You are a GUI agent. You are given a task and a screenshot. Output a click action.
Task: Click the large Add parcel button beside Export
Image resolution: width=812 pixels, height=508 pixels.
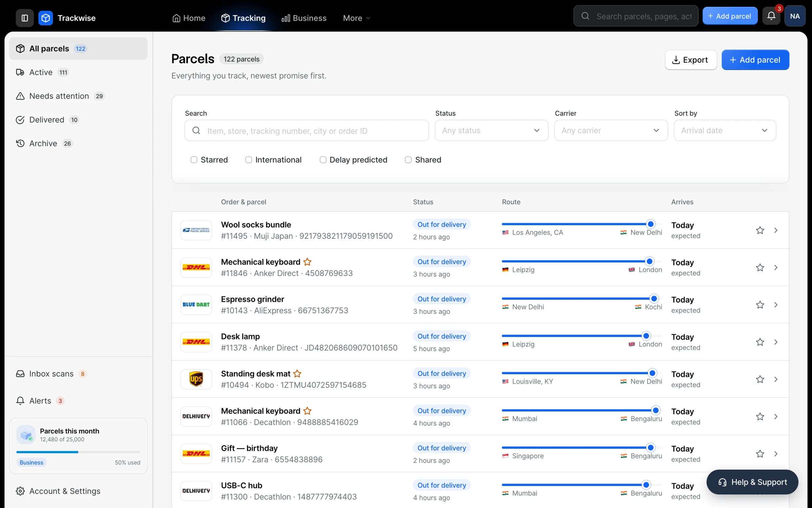pos(755,60)
